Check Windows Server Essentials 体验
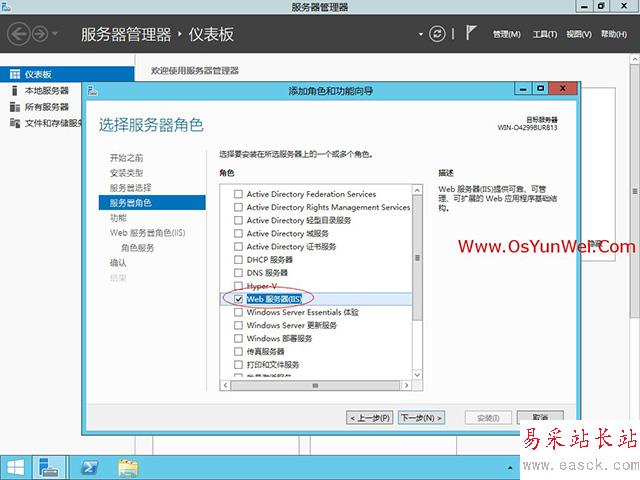640x480 pixels. 238,312
